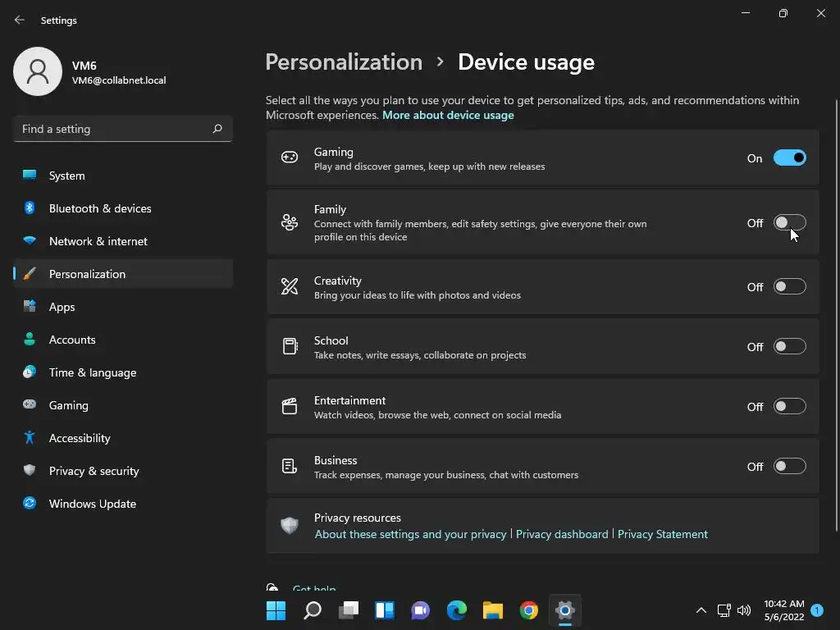This screenshot has width=840, height=630.
Task: Turn on the Creativity toggle
Action: coord(790,287)
